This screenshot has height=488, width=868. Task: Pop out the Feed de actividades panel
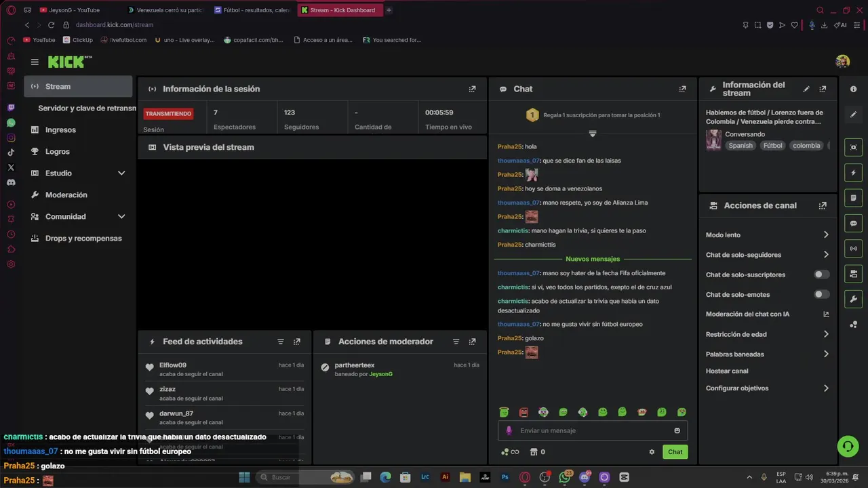point(297,342)
